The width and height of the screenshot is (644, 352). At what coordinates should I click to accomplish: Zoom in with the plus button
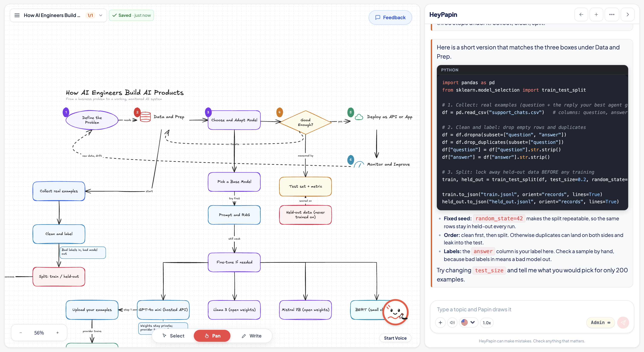click(x=57, y=333)
